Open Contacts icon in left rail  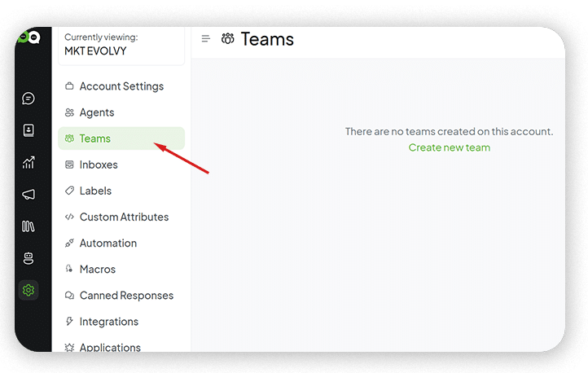pos(29,130)
